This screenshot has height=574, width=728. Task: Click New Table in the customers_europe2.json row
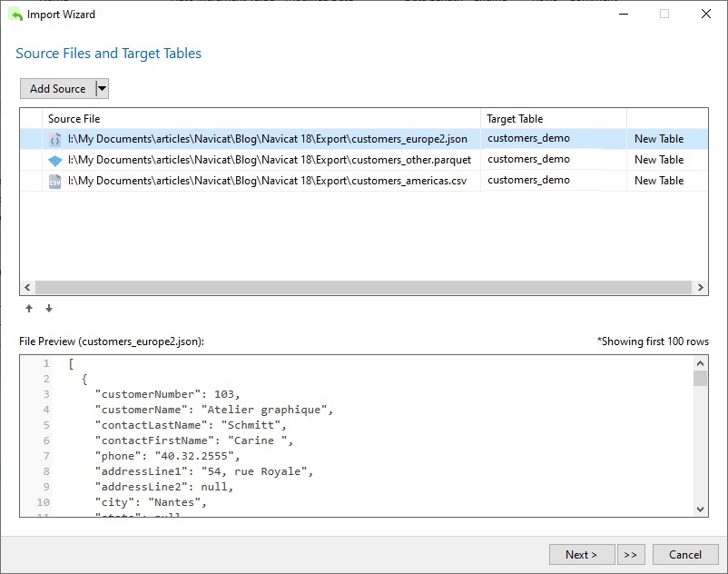pyautogui.click(x=659, y=139)
